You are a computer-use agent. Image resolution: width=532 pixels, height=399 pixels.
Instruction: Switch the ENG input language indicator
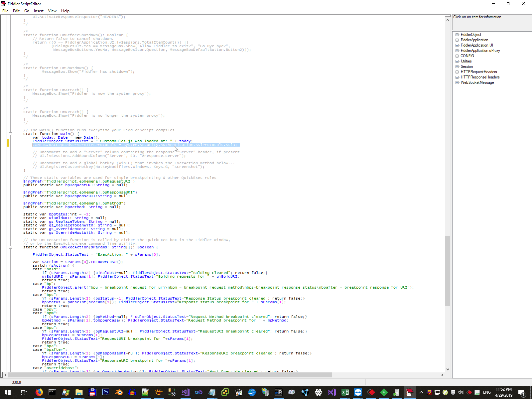coord(487,392)
